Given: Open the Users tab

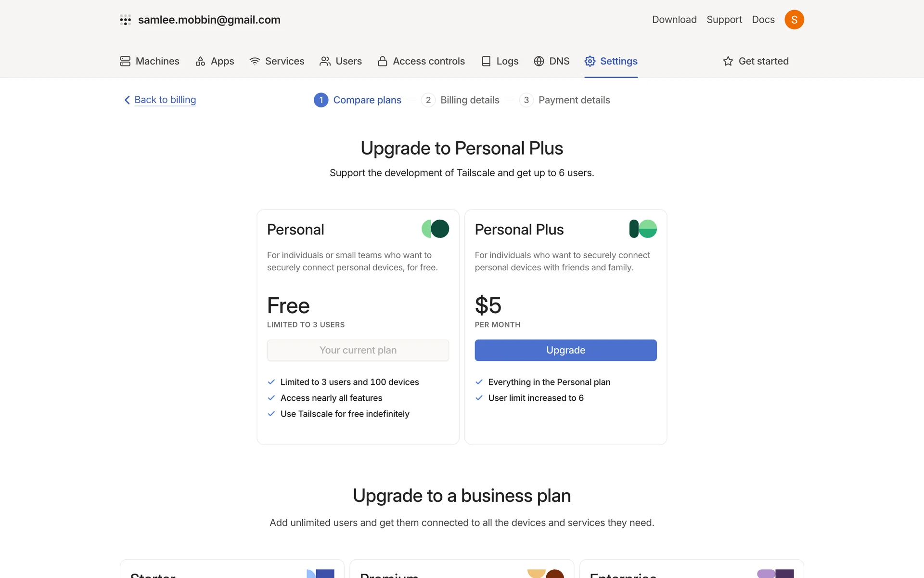Looking at the screenshot, I should [341, 61].
